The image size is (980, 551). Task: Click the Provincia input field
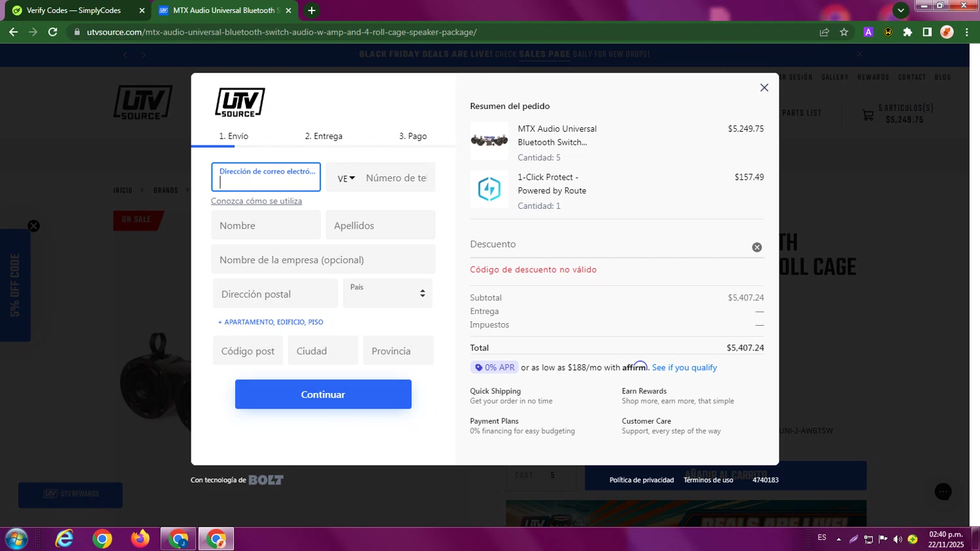(x=398, y=351)
